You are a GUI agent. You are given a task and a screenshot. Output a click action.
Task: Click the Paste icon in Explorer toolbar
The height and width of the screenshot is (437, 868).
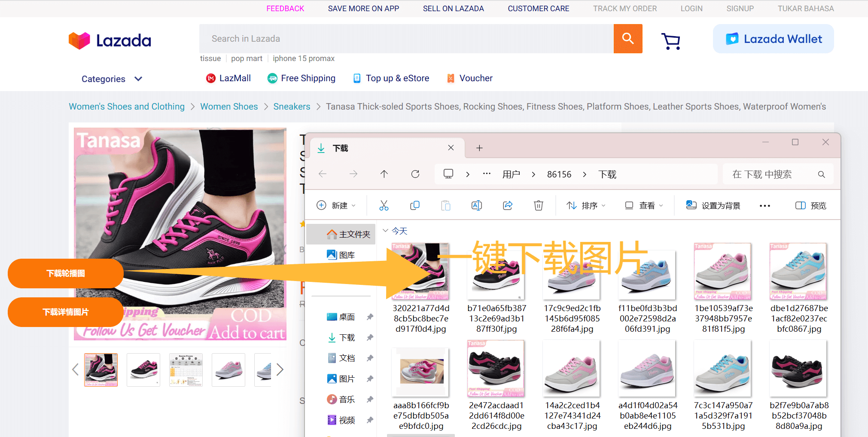446,205
